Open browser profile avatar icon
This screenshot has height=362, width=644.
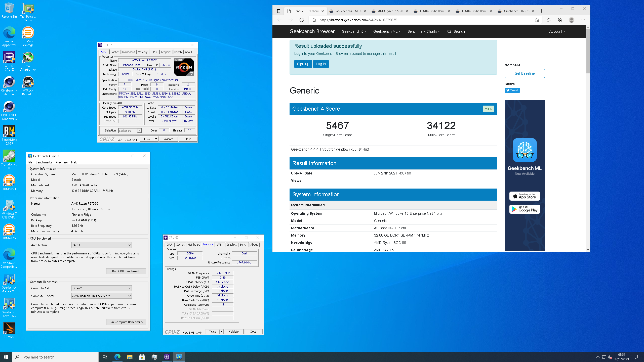point(572,20)
